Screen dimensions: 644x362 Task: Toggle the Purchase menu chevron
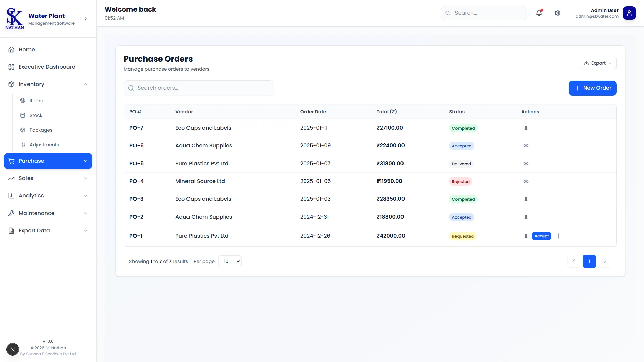(x=86, y=161)
